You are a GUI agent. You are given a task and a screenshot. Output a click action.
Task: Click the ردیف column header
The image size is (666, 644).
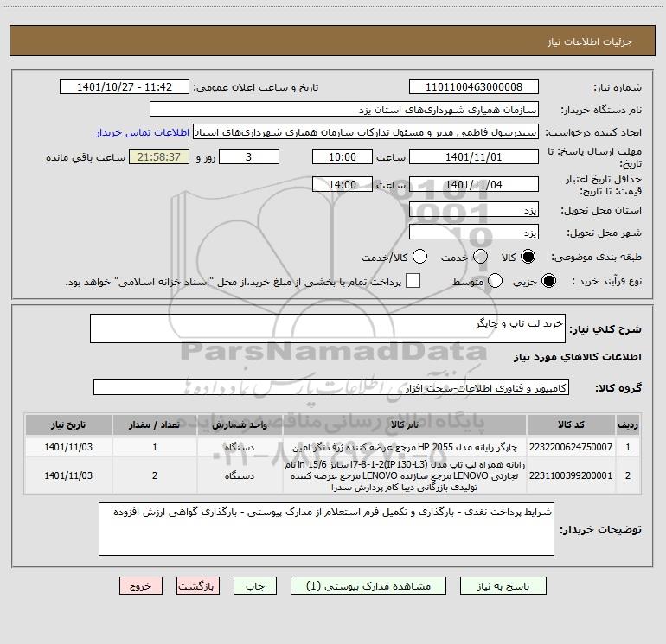click(x=628, y=424)
